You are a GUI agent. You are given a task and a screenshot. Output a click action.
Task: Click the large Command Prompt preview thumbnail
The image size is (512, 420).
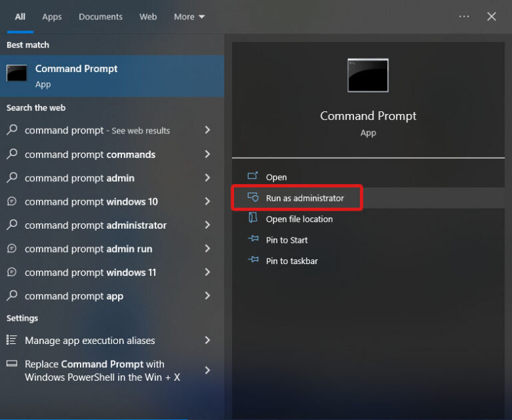pos(367,75)
